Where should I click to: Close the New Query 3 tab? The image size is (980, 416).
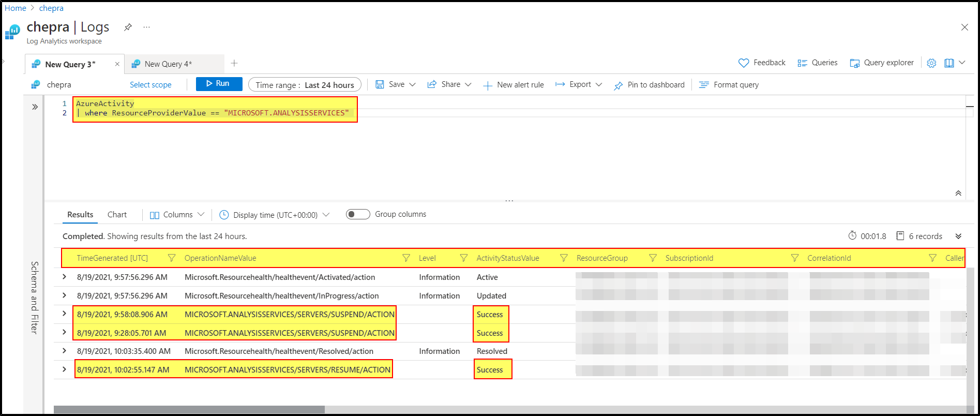pyautogui.click(x=117, y=64)
